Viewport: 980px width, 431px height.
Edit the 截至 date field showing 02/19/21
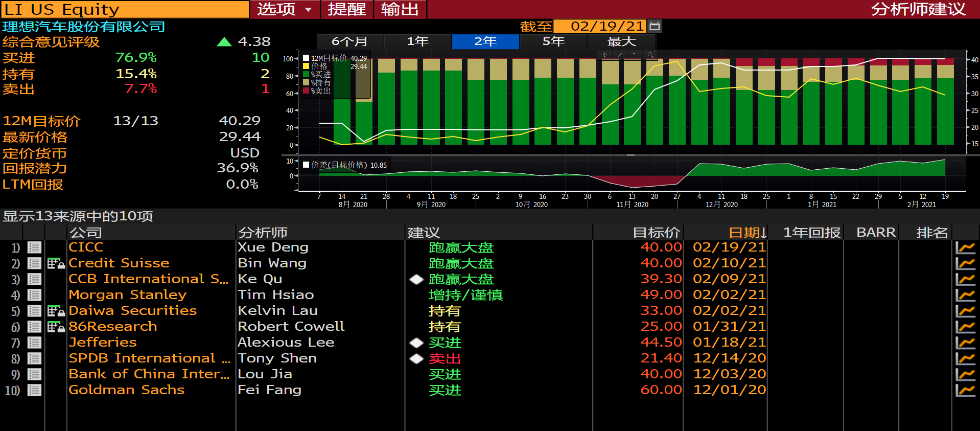[x=600, y=26]
